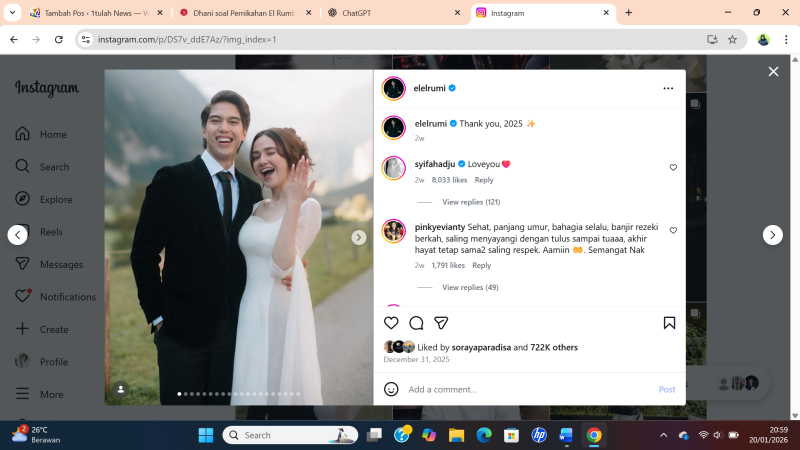800x450 pixels.
Task: Go back in browser history
Action: pos(14,39)
